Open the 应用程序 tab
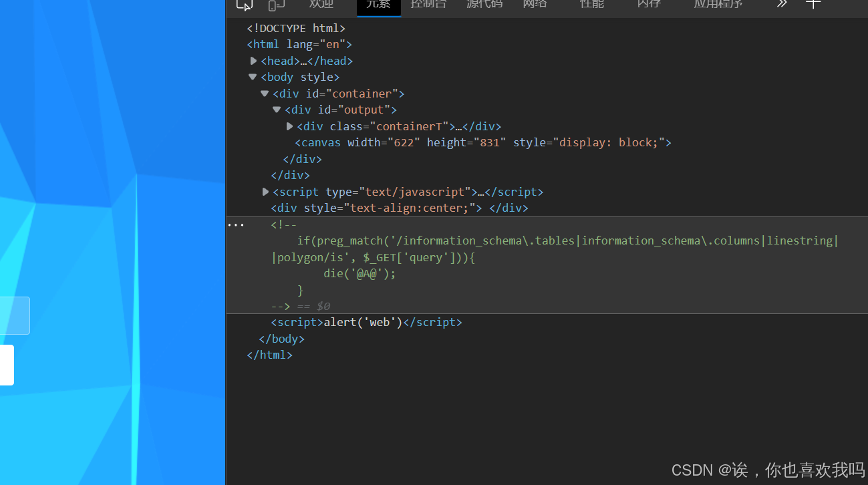Viewport: 868px width, 485px height. [x=718, y=4]
